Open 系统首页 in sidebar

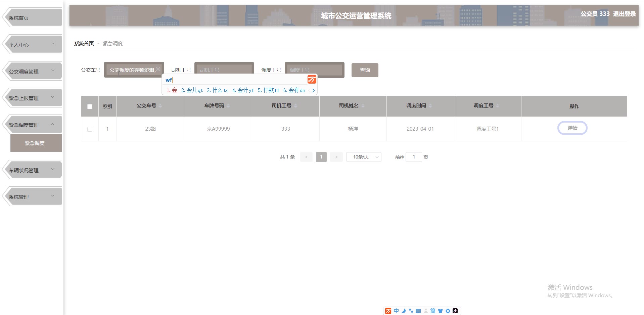click(32, 17)
